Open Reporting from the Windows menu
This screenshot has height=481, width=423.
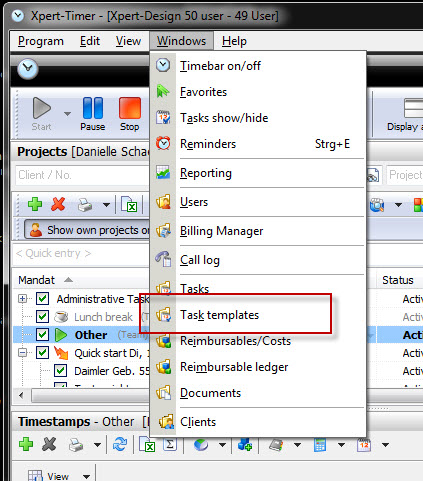coord(258,173)
